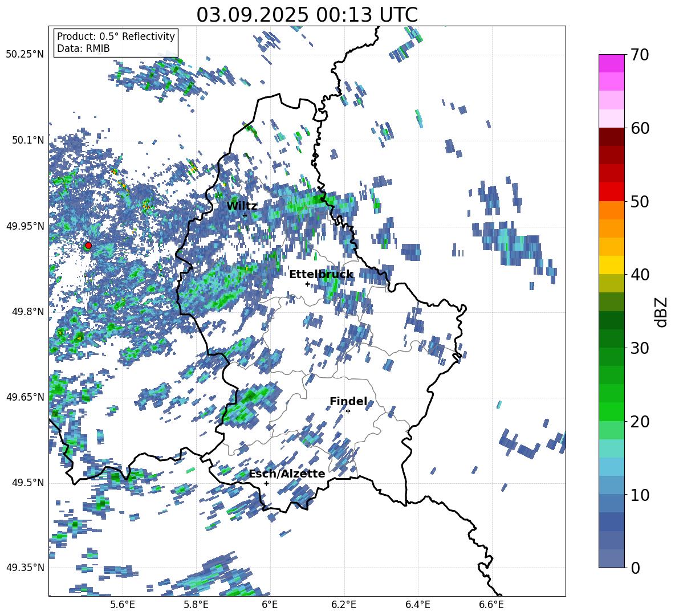Click the 0 value on the colorbar
675x616 pixels.
635,568
